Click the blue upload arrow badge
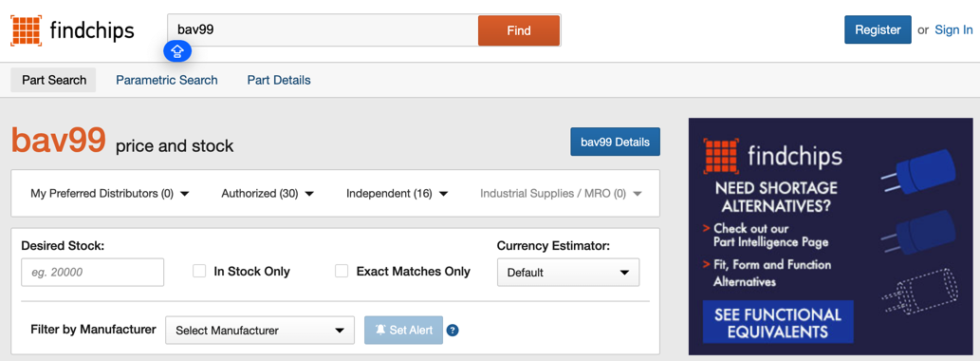Viewport: 980px width, 361px height. pos(177,51)
